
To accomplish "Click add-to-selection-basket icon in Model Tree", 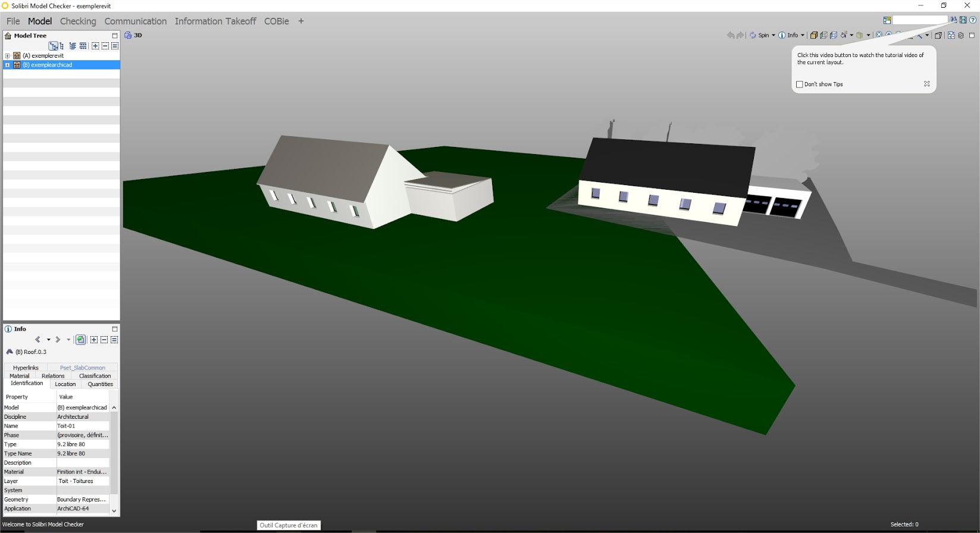I will coord(95,46).
